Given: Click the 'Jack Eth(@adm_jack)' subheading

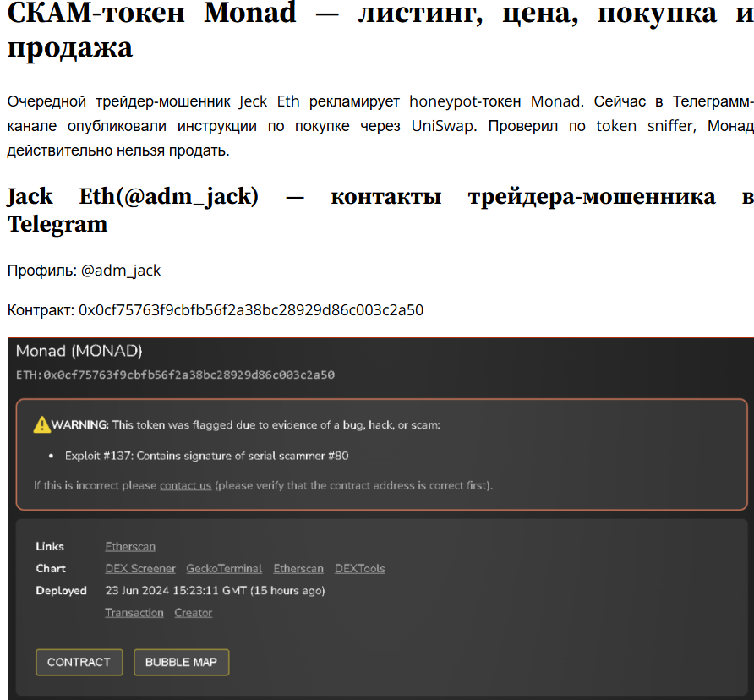Looking at the screenshot, I should pos(380,210).
